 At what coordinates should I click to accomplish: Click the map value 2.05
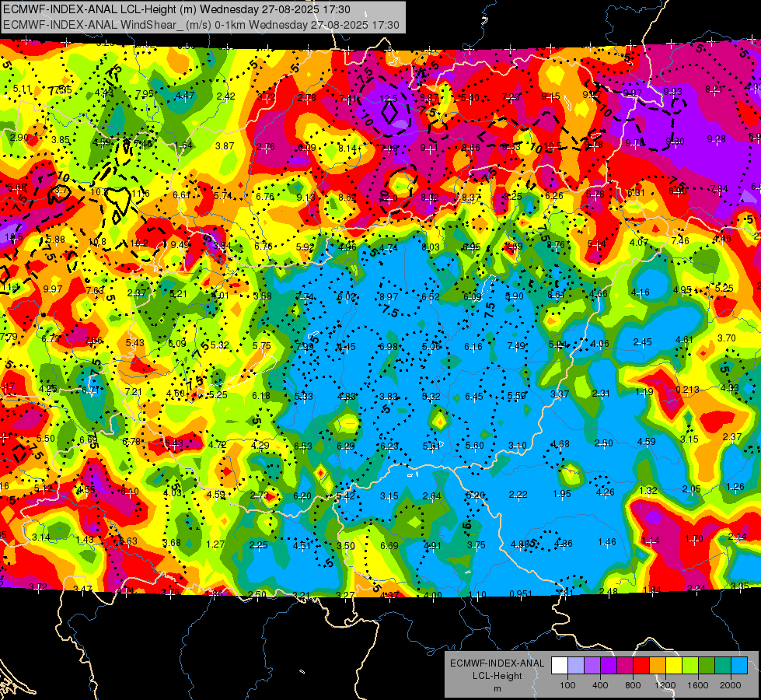[x=692, y=488]
